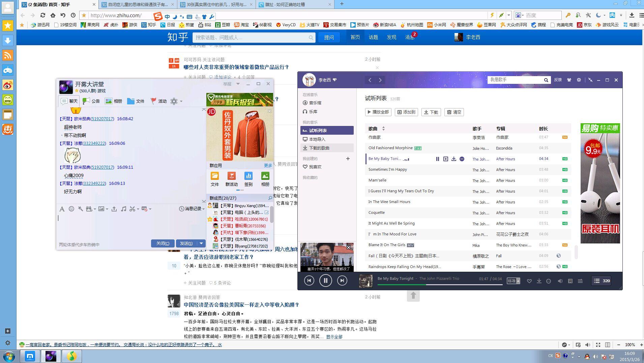
Task: Click 播放全部 to play all songs
Action: 378,112
